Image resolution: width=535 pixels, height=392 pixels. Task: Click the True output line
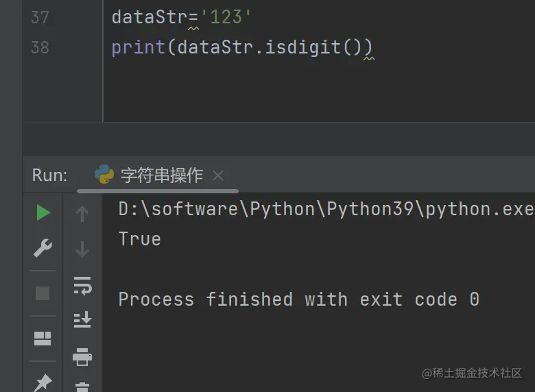point(139,239)
